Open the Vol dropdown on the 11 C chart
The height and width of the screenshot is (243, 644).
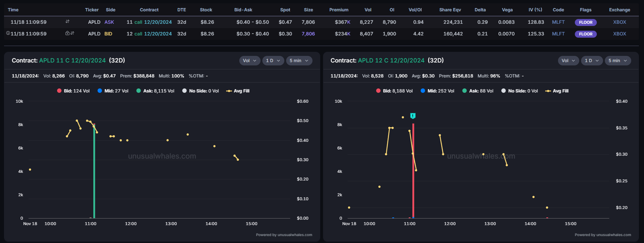pyautogui.click(x=250, y=61)
